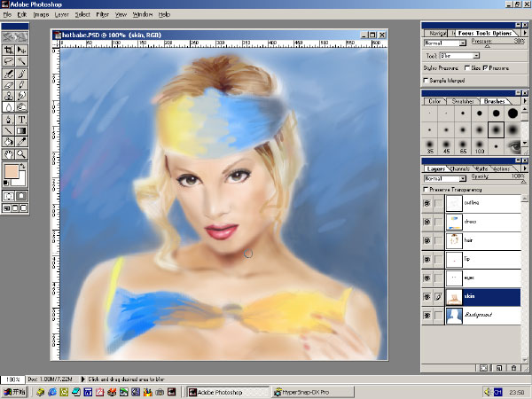Select the Crop tool

click(x=9, y=50)
